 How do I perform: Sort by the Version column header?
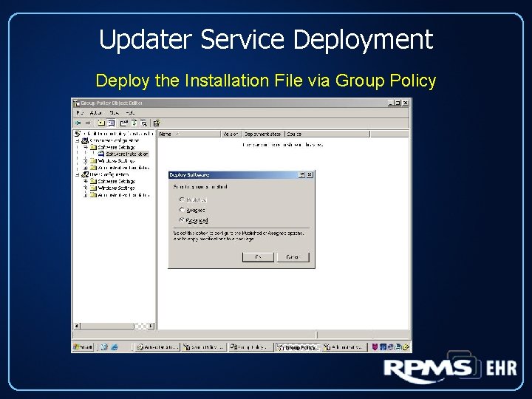(x=231, y=134)
